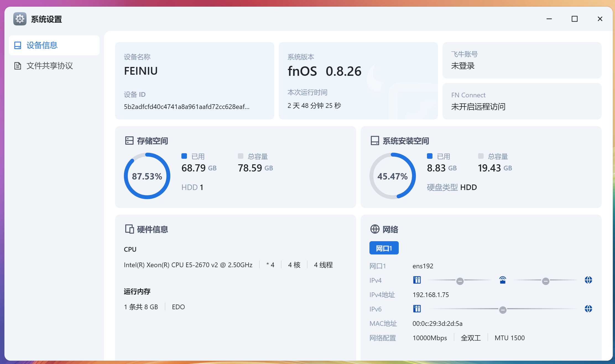Click the router icon in IPv4 row
Viewport: 615px width, 364px height.
pos(503,280)
